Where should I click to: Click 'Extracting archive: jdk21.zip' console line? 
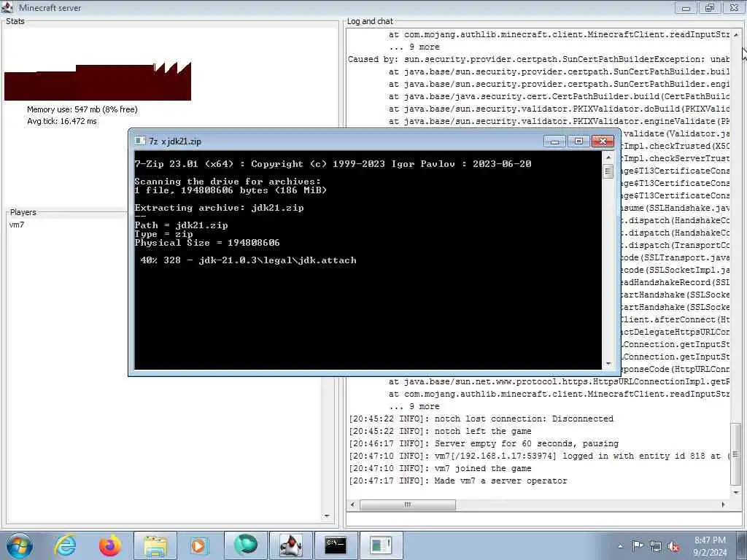[x=219, y=208]
